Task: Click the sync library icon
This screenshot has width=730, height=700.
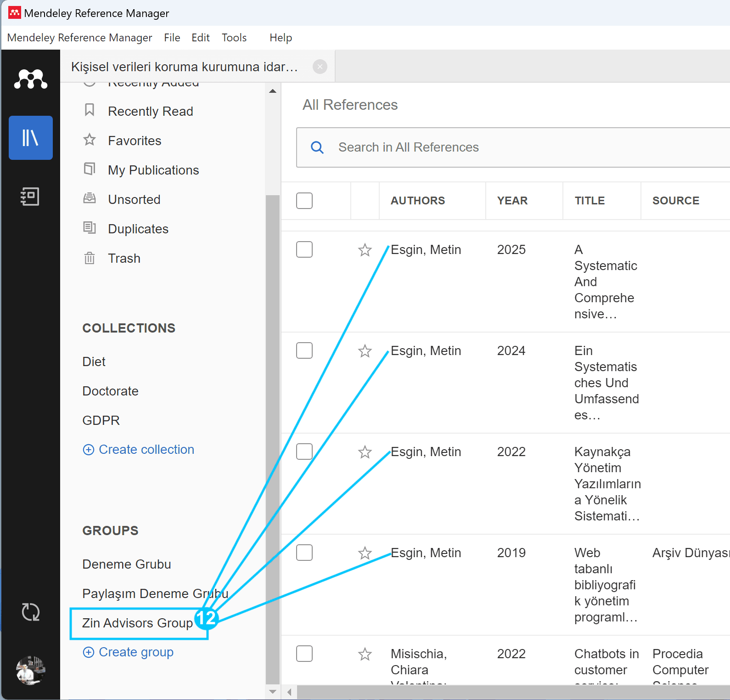Action: point(31,612)
